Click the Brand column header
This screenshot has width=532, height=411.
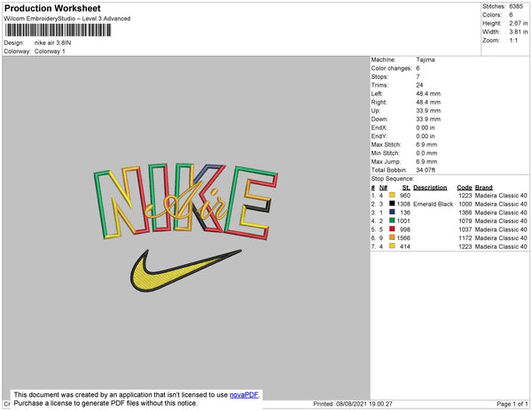point(483,188)
